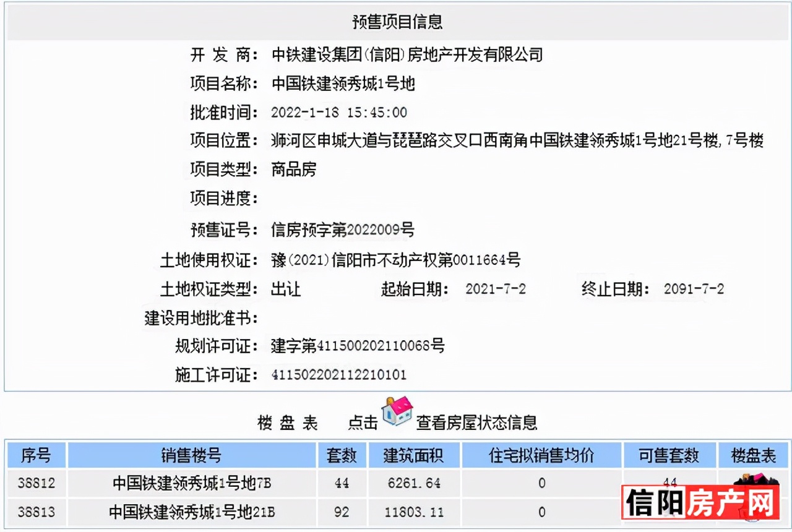This screenshot has width=792, height=532.
Task: Click unit count 44 in 套数 column
Action: click(342, 483)
